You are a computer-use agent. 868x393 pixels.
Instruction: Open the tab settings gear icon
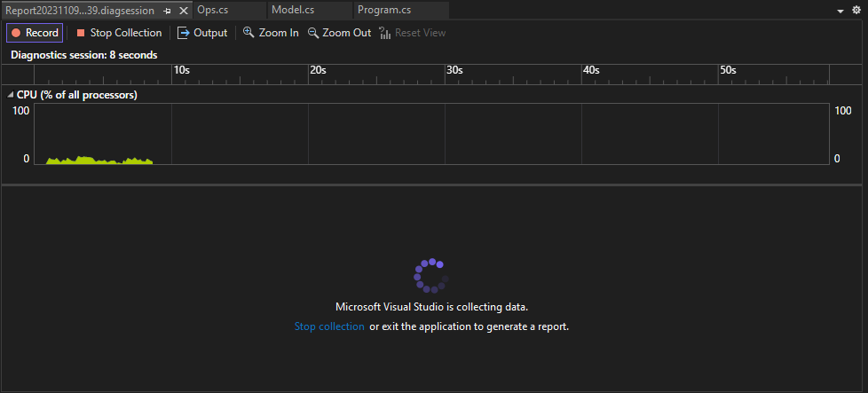click(856, 10)
